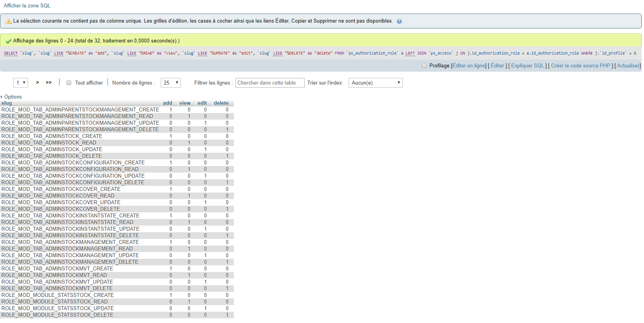Image resolution: width=644 pixels, height=323 pixels.
Task: Select row ROLE_MOD_TAB_ADMINSTOCK_DELETE
Action: point(117,156)
